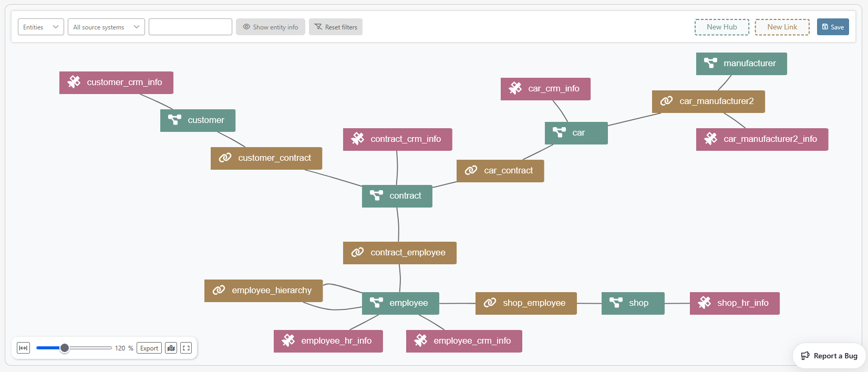This screenshot has width=868, height=372.
Task: Click the satellite icon on customer_crm_info
Action: coord(74,82)
